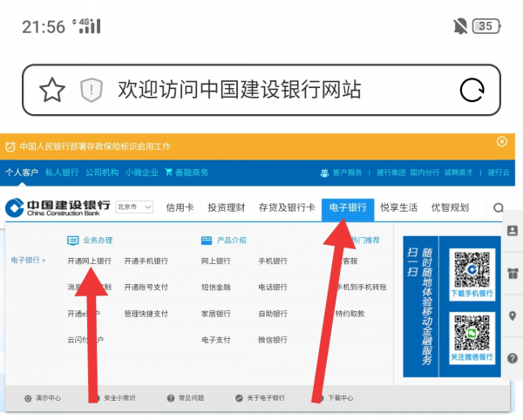Open 家居银行 product page
The height and width of the screenshot is (420, 523).
tap(215, 314)
